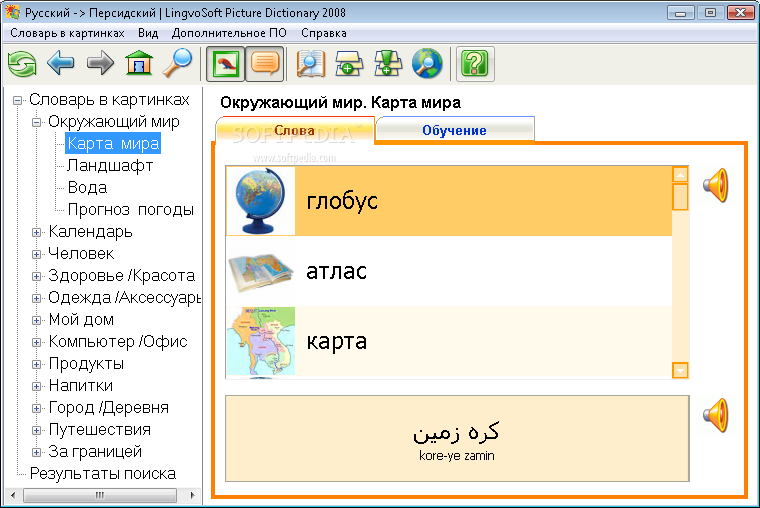This screenshot has width=760, height=508.
Task: Go forward with the gray right arrow
Action: [100, 63]
